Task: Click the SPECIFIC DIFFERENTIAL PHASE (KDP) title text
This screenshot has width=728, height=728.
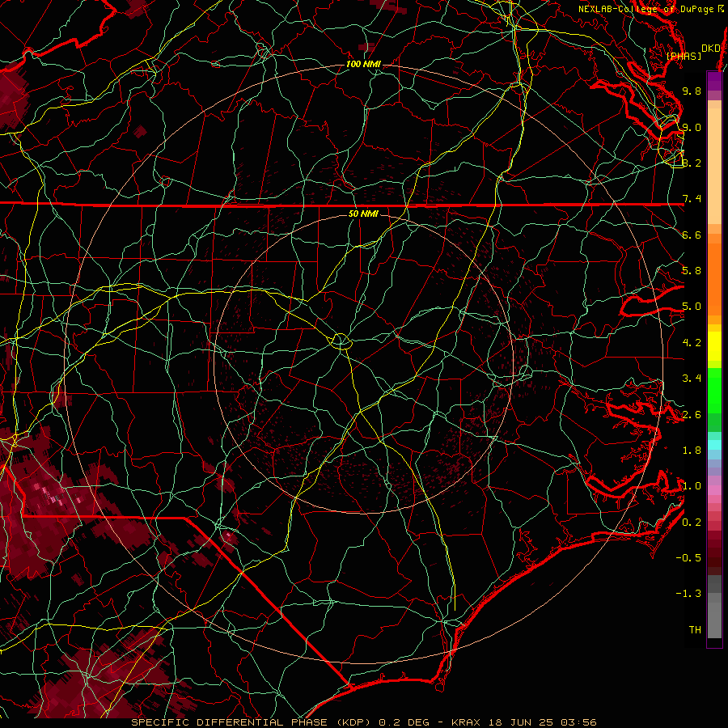Action: point(252,722)
